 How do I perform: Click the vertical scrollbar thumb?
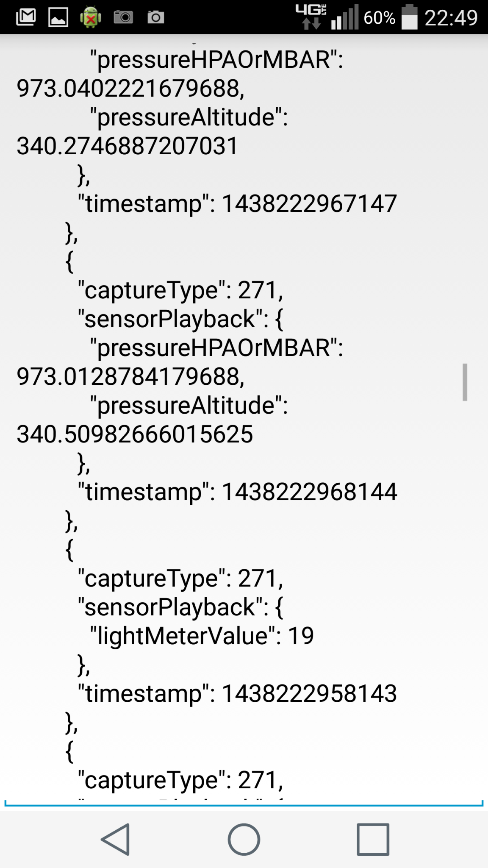coord(465,382)
